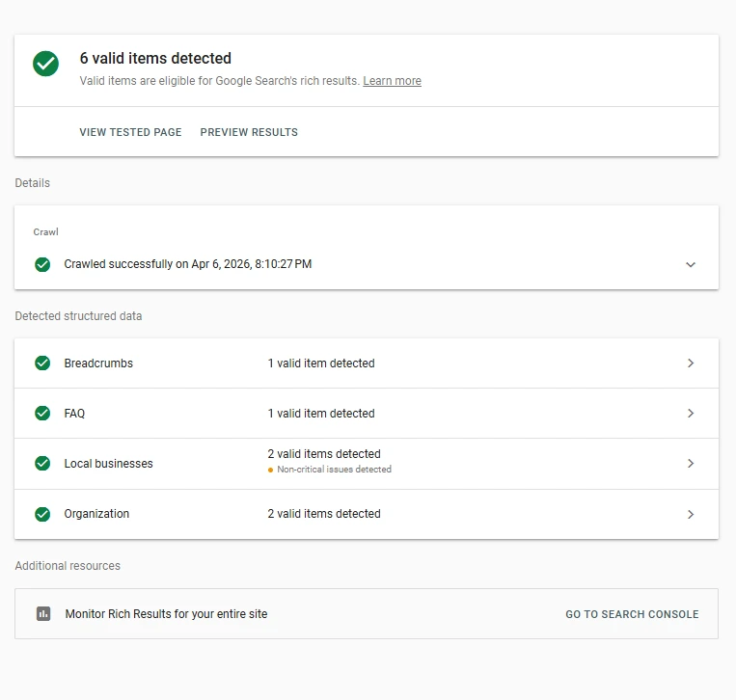The width and height of the screenshot is (736, 700).
Task: Open FAQ row chevron
Action: point(691,414)
